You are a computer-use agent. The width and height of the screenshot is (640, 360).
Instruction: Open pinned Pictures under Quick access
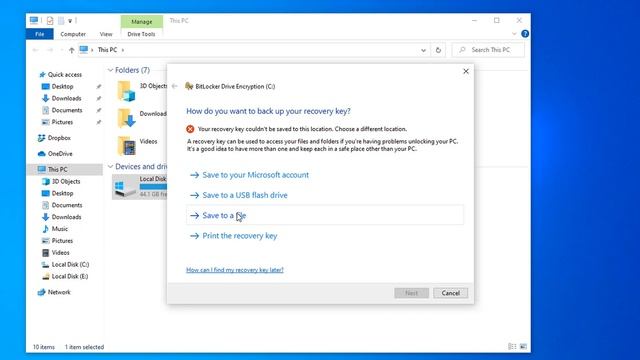point(62,122)
